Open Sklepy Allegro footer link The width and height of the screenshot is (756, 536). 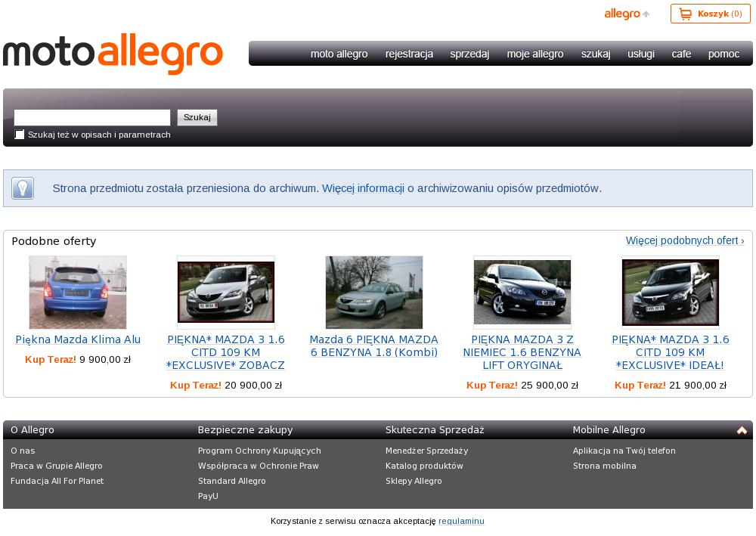click(414, 481)
